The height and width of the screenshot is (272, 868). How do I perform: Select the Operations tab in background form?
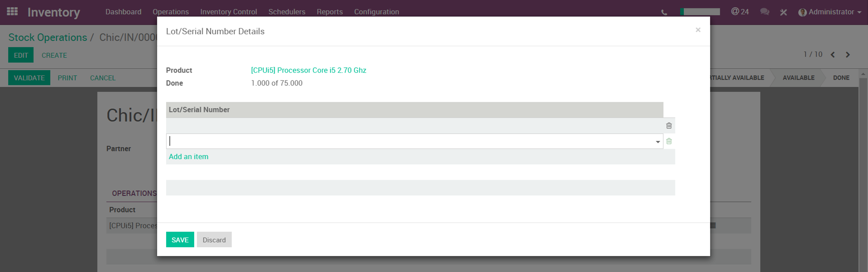pos(134,193)
